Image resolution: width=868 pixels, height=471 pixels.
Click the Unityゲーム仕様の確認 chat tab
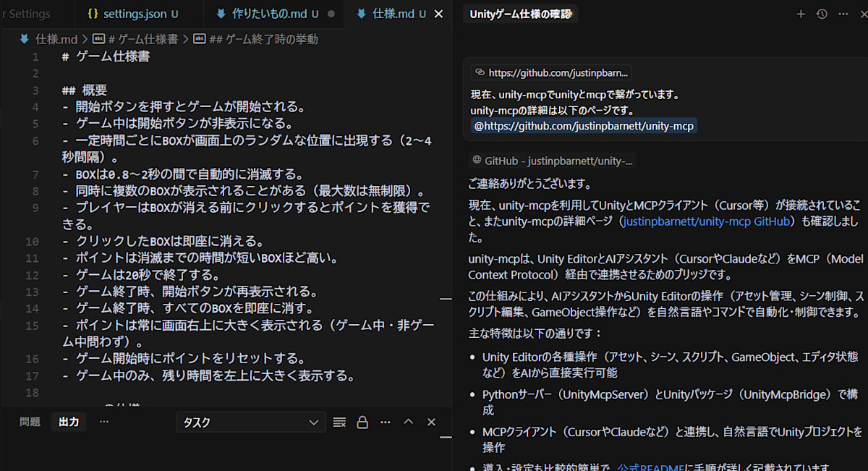point(520,14)
